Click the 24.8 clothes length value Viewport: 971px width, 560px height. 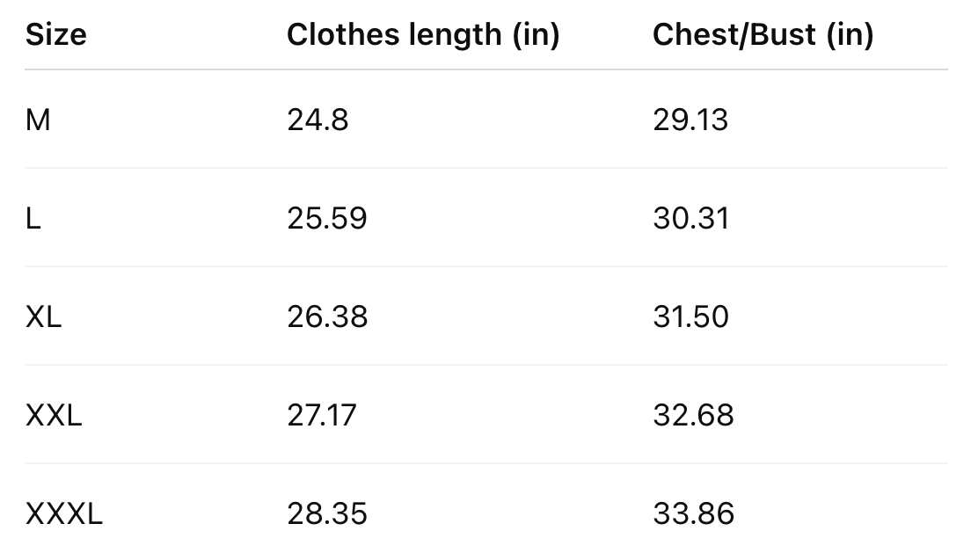tap(318, 120)
